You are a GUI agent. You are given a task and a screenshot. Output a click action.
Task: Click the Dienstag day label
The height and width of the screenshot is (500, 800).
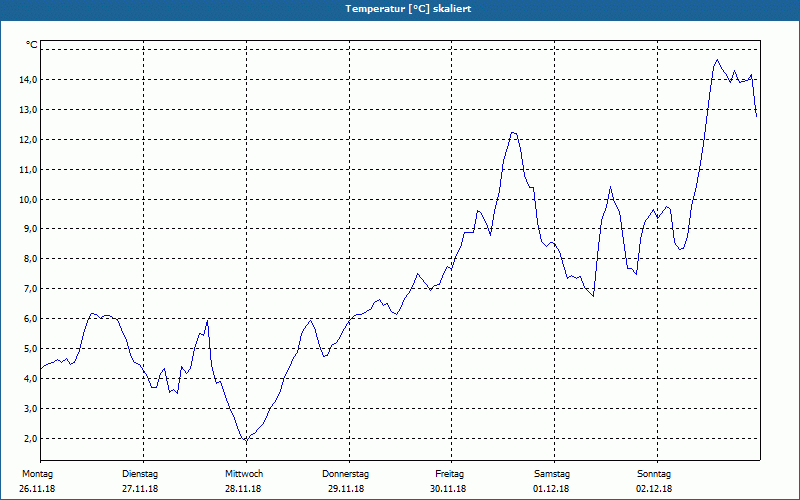pyautogui.click(x=140, y=474)
